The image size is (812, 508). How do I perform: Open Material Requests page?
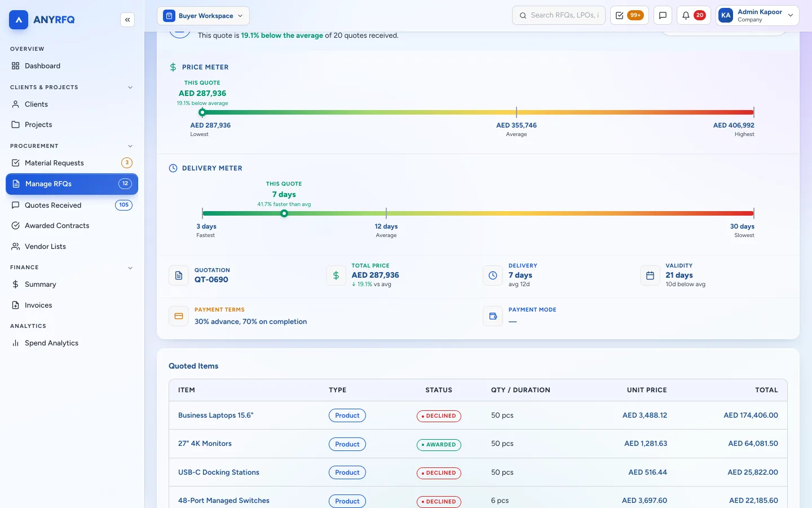tap(72, 163)
